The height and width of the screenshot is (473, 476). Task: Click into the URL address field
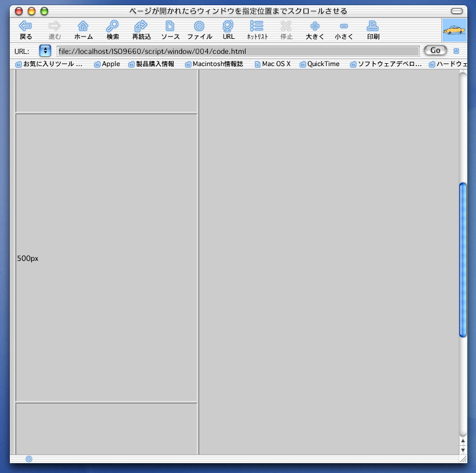click(x=238, y=51)
